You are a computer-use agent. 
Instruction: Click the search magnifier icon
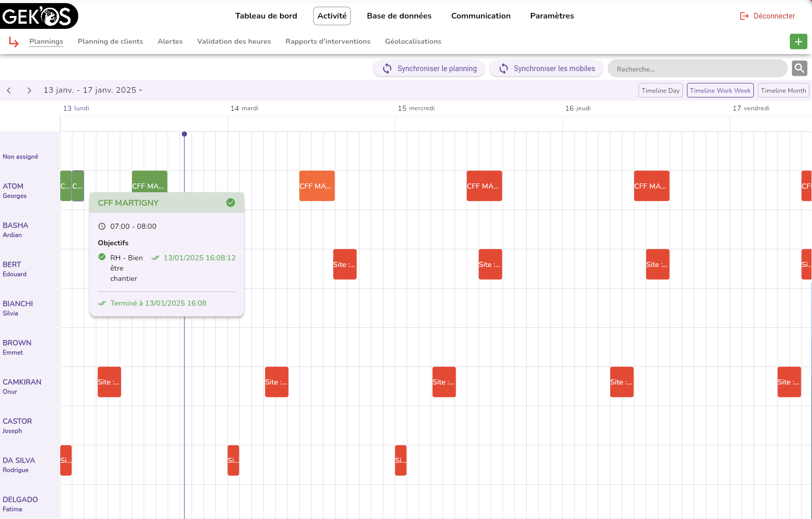[799, 68]
